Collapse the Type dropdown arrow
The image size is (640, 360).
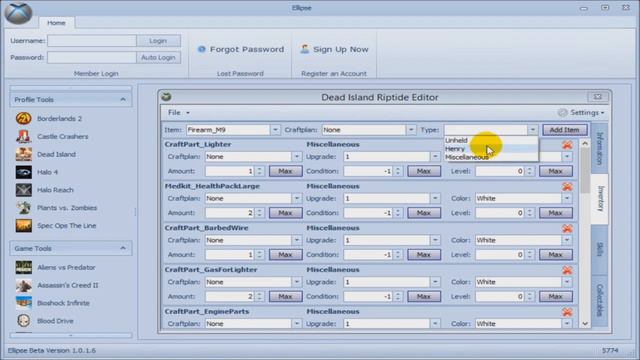(532, 130)
